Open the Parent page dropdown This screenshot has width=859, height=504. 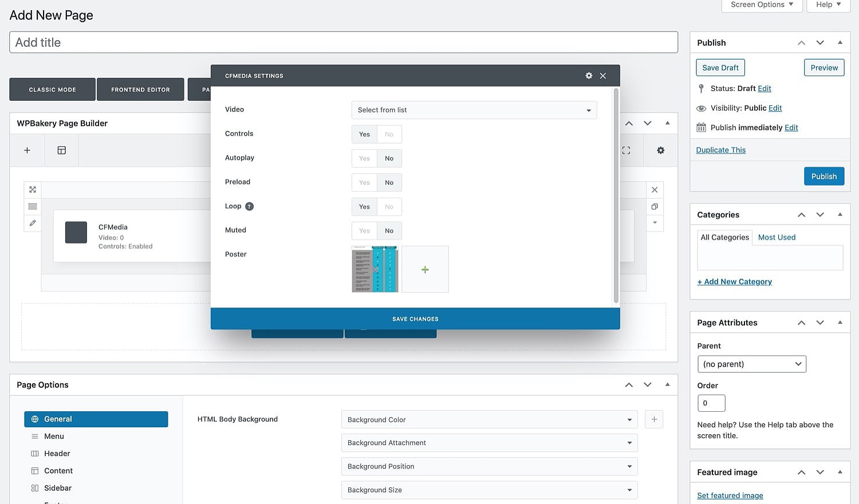[x=751, y=364]
